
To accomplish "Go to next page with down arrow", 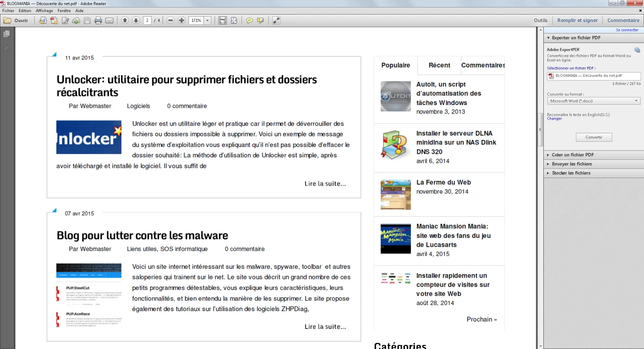I will 136,21.
